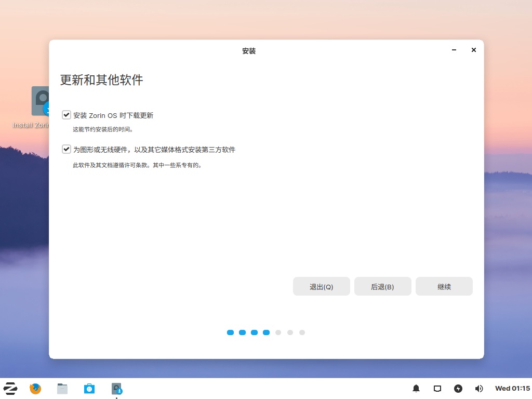The height and width of the screenshot is (399, 532).
Task: Uncheck 安装 Zorin OS 时下载更新
Action: [x=66, y=114]
